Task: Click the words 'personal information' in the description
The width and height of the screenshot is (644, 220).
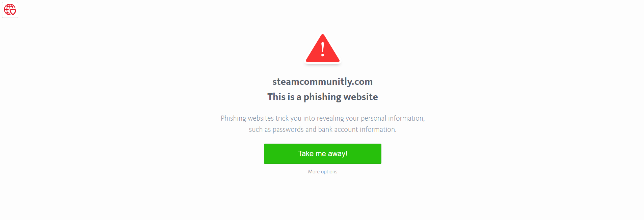Action: (x=392, y=118)
